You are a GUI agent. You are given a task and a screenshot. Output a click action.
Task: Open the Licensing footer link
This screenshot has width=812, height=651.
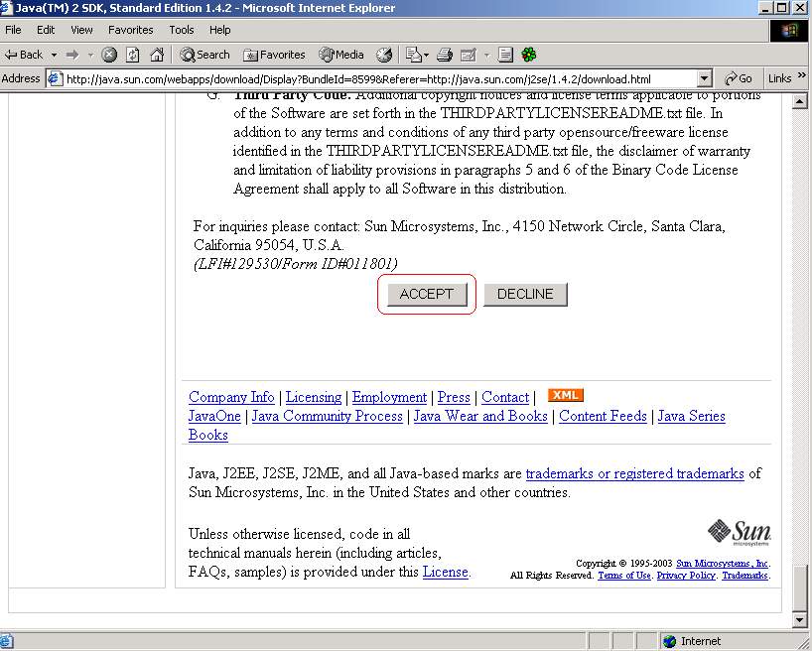click(314, 397)
